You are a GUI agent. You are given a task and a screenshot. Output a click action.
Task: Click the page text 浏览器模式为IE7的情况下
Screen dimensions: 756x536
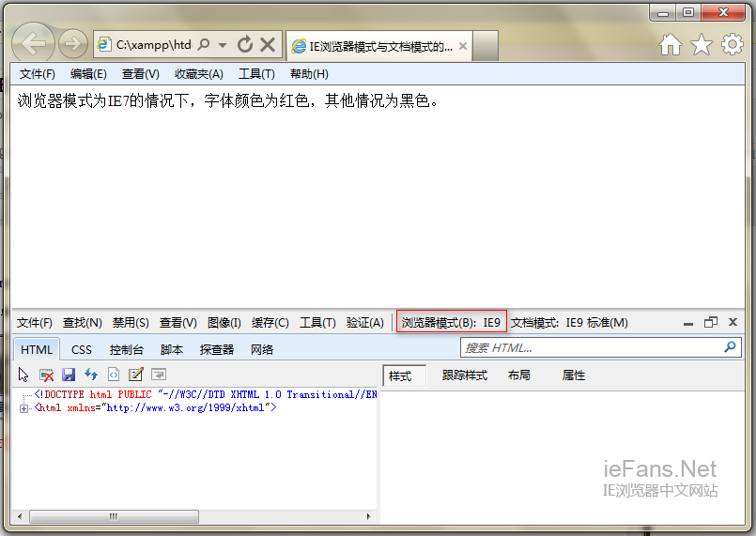click(102, 100)
